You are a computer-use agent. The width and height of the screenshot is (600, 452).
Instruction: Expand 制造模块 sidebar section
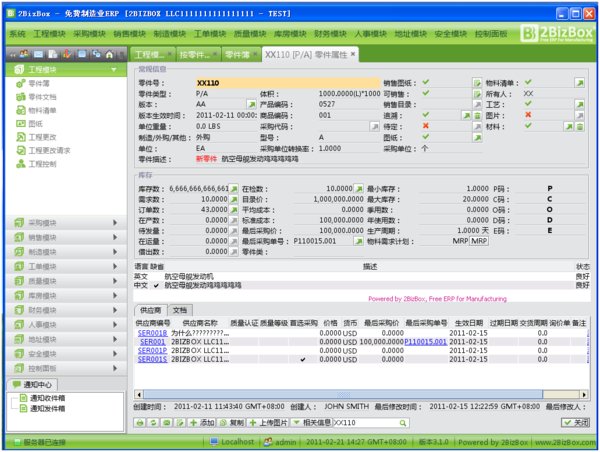(x=66, y=252)
